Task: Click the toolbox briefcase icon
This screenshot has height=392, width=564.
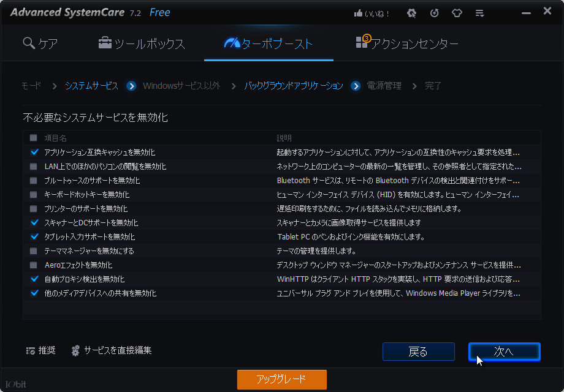Action: 105,42
